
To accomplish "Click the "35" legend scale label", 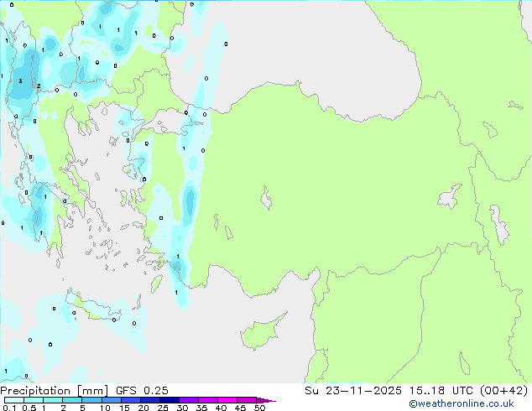I will tap(201, 408).
